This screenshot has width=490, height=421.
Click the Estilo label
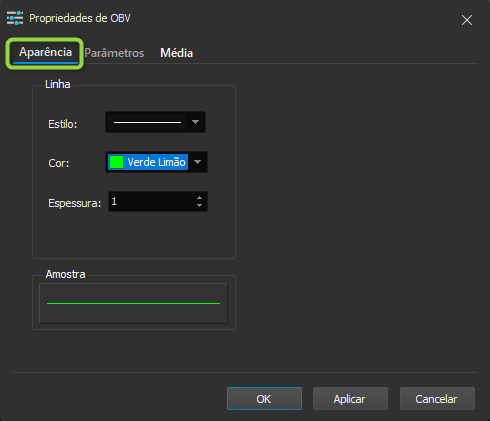[63, 124]
